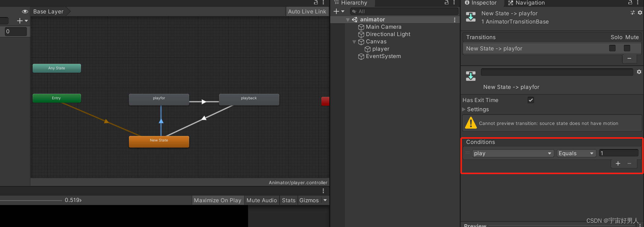
Task: Toggle Mute Audio in Game view
Action: (262, 200)
